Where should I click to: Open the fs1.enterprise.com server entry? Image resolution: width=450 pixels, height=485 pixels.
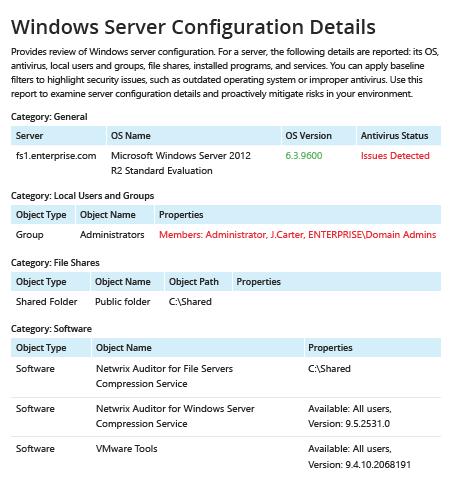pos(56,156)
